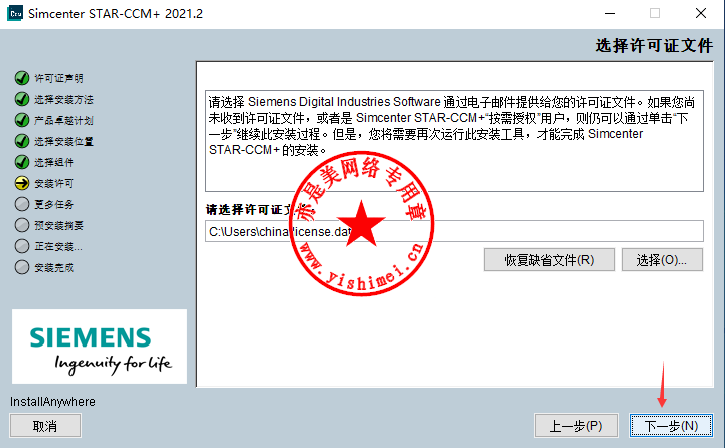Image resolution: width=725 pixels, height=448 pixels.
Task: Click the Simcenter STAR-CCM+ title bar icon
Action: click(x=15, y=13)
